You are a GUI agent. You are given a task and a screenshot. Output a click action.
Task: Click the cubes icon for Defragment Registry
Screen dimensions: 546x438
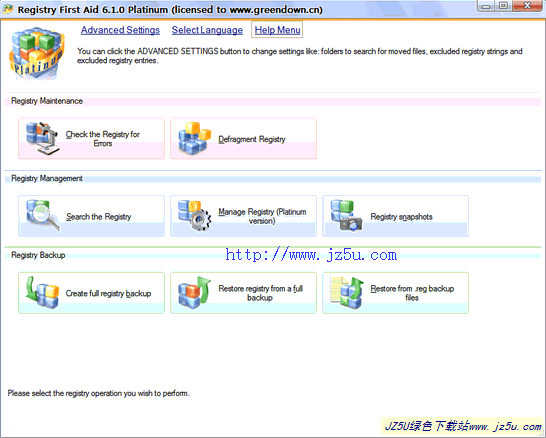tap(195, 138)
